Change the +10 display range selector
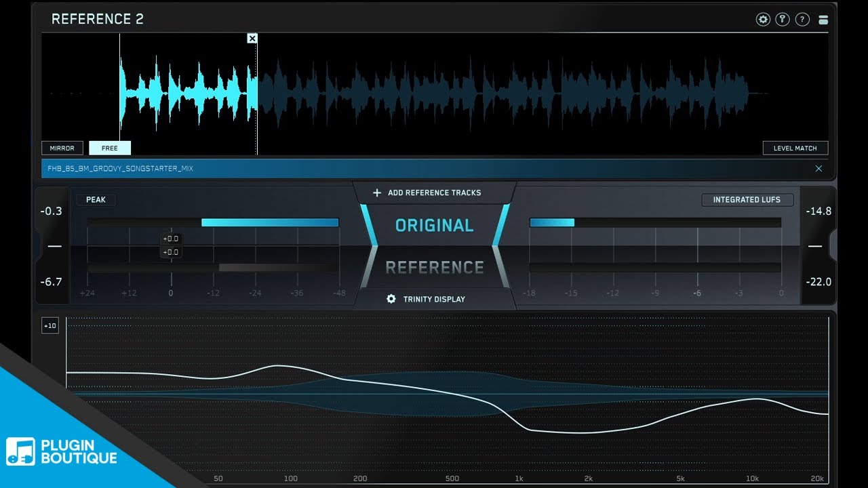The height and width of the screenshot is (488, 868). click(x=50, y=326)
